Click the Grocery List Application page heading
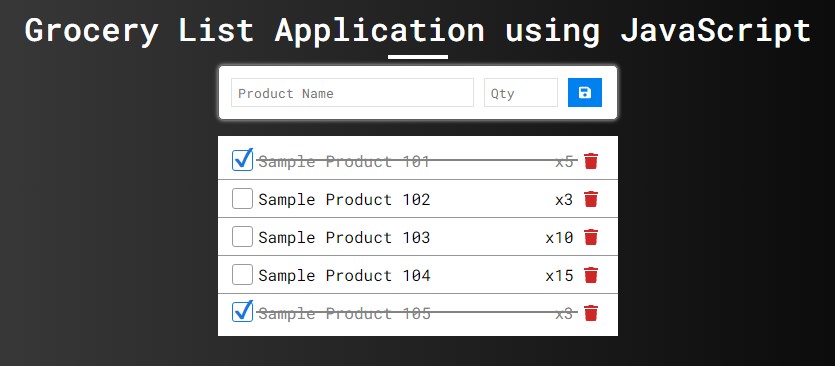Screen dimensions: 835x366 coord(418,30)
